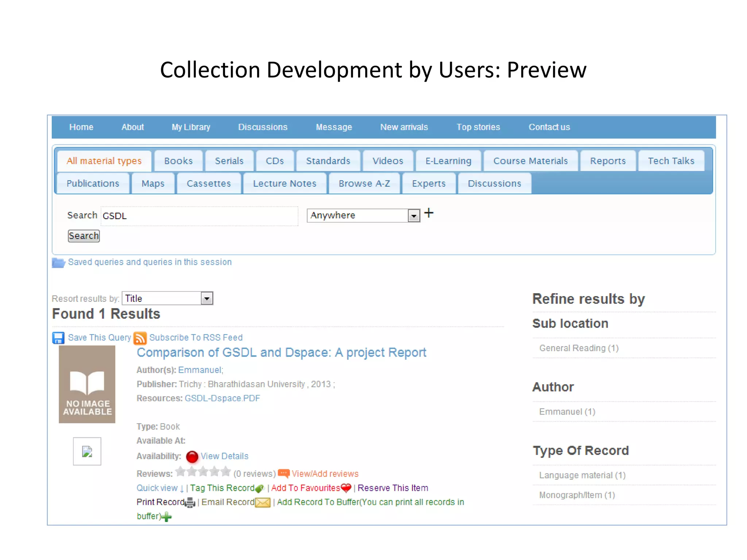
Task: Select the All material types tab
Action: tap(104, 161)
